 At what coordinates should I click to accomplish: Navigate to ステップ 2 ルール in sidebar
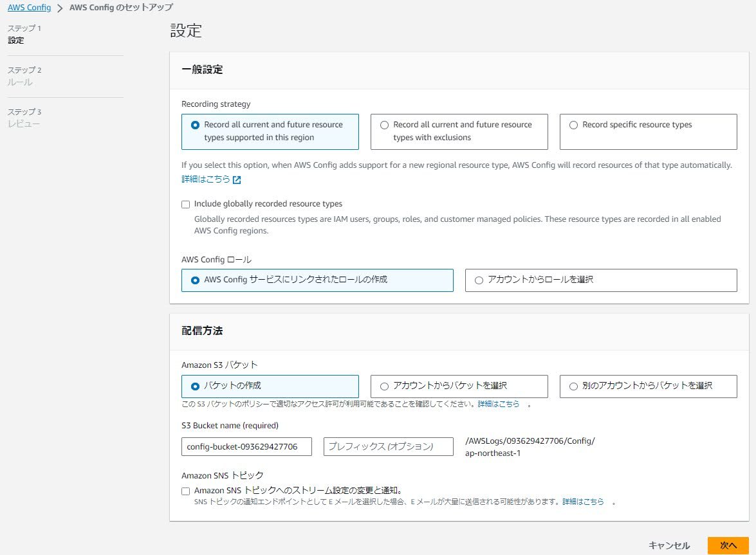coord(24,76)
